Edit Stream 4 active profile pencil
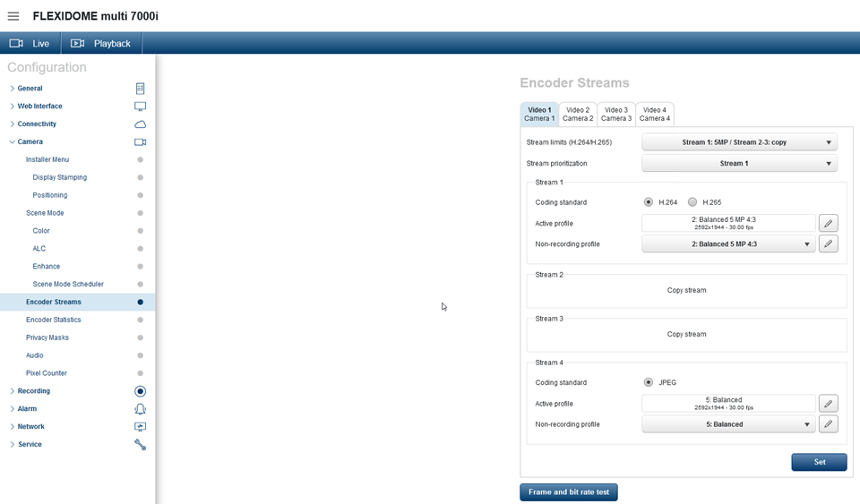The height and width of the screenshot is (504, 860). pyautogui.click(x=828, y=403)
